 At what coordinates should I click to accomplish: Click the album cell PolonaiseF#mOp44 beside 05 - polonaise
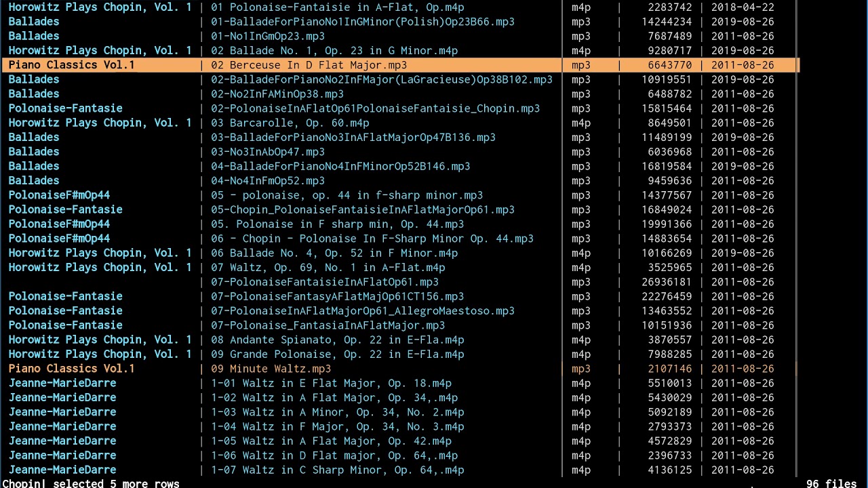click(x=59, y=195)
